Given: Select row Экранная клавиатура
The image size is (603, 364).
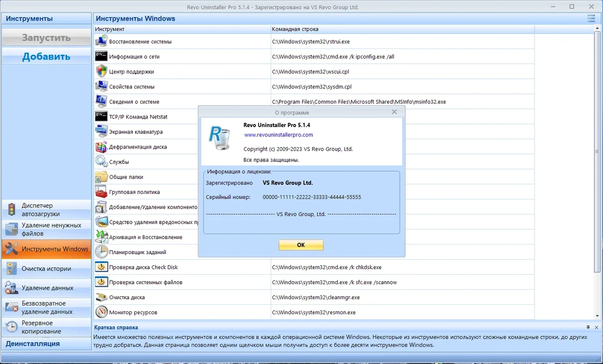Looking at the screenshot, I should point(146,132).
